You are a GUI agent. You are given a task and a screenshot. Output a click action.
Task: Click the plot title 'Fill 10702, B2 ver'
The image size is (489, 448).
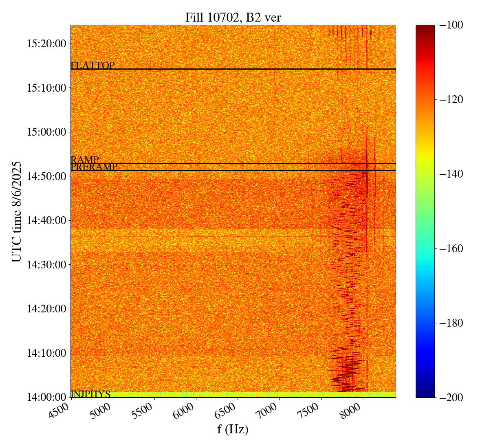(233, 18)
